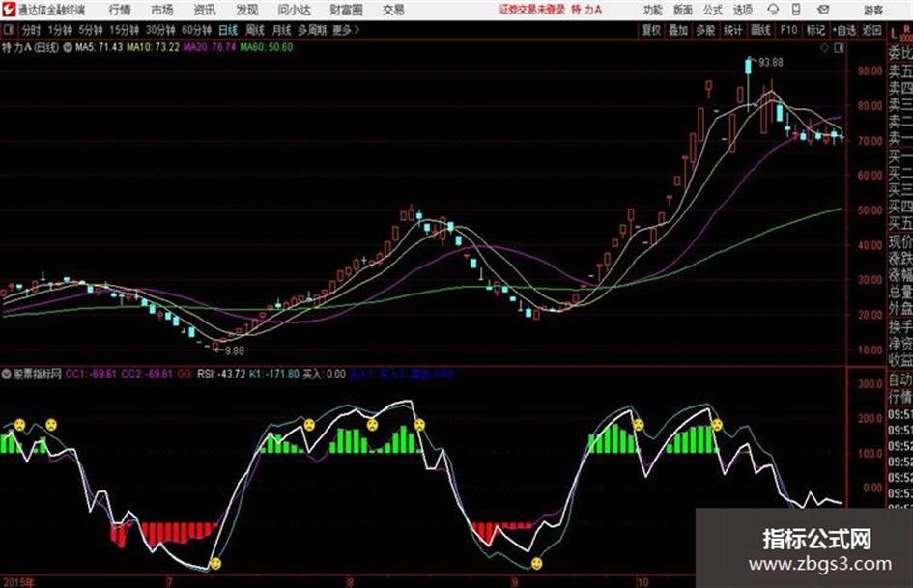Click the 93.88 high price label
This screenshot has width=913, height=588.
tap(770, 62)
